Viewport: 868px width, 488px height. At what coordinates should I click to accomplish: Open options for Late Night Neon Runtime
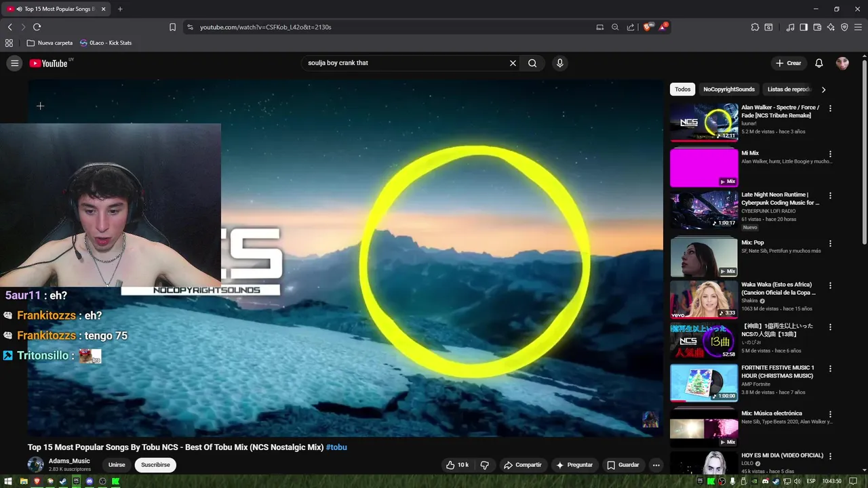(830, 196)
